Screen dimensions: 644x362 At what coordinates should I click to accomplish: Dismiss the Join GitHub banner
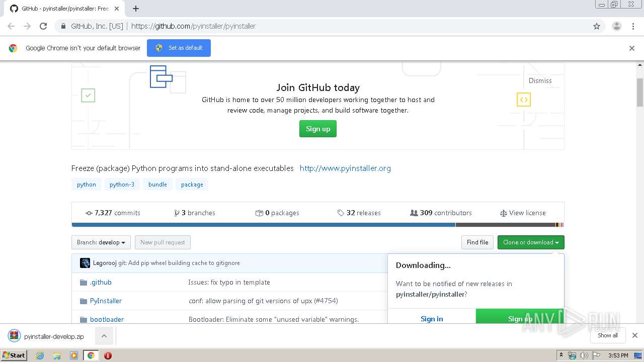[540, 80]
